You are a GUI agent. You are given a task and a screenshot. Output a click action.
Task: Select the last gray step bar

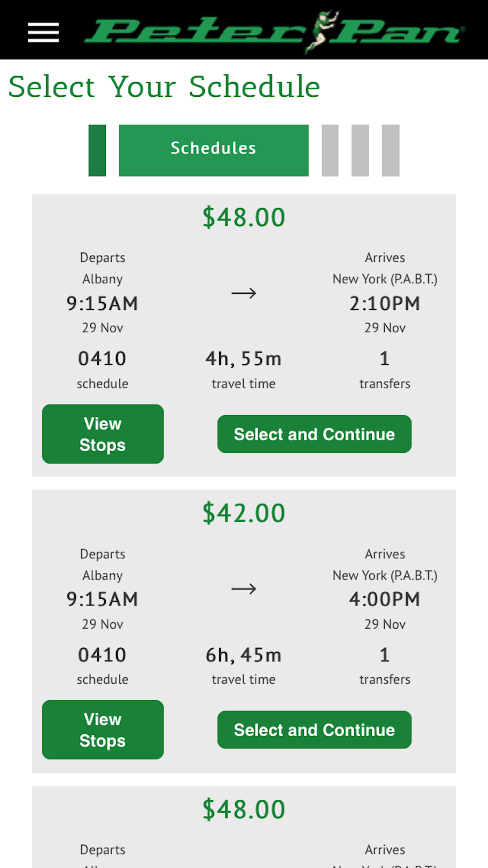(391, 150)
